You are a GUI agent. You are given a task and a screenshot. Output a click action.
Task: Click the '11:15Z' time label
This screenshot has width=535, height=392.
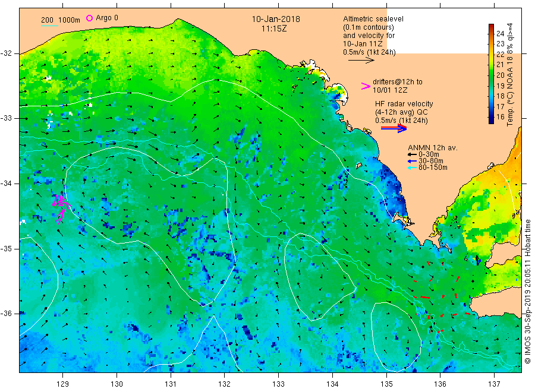(x=274, y=29)
